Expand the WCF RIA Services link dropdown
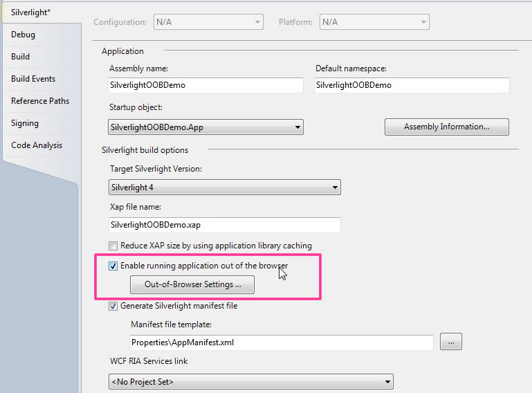 251,382
